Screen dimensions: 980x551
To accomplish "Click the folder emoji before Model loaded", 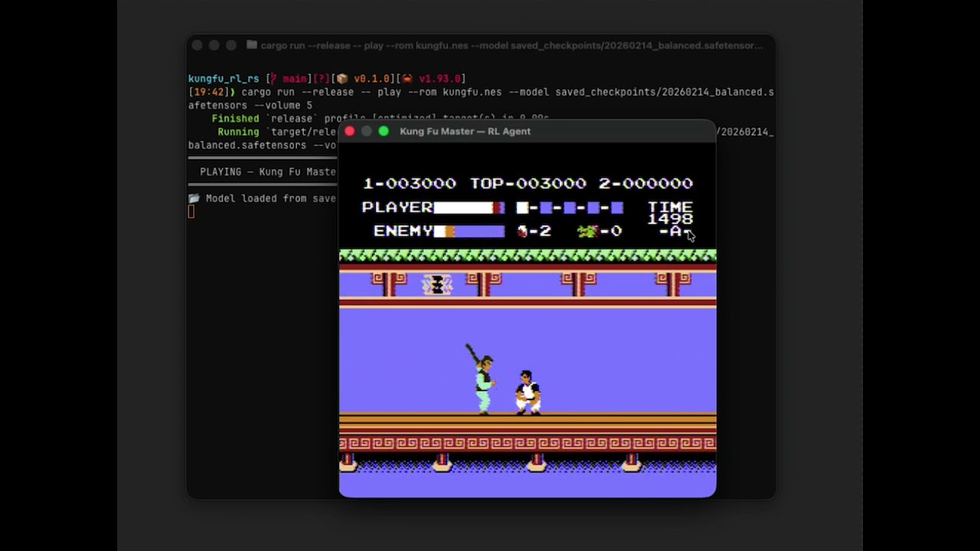I will coord(194,198).
